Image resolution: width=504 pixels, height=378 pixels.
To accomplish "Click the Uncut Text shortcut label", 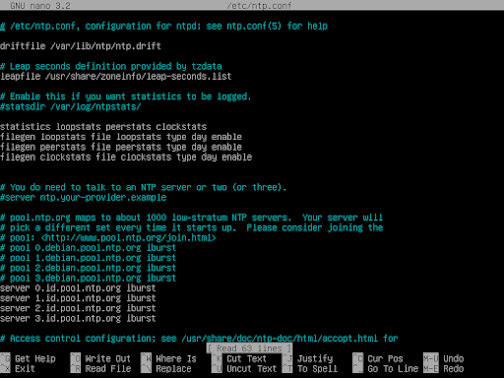I will pyautogui.click(x=252, y=369).
